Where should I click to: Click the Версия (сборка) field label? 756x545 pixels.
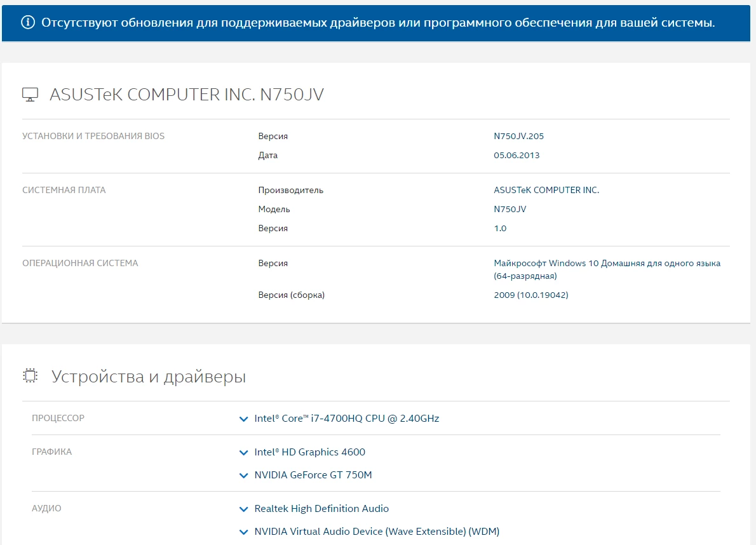click(x=291, y=295)
